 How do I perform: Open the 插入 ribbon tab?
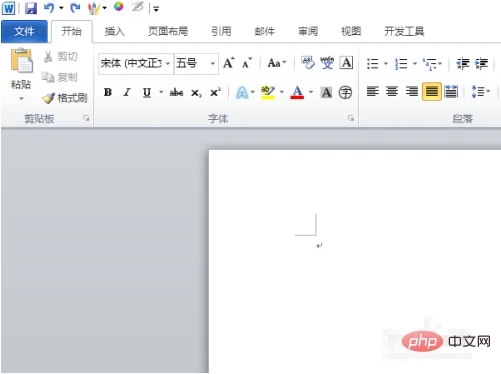pyautogui.click(x=114, y=31)
